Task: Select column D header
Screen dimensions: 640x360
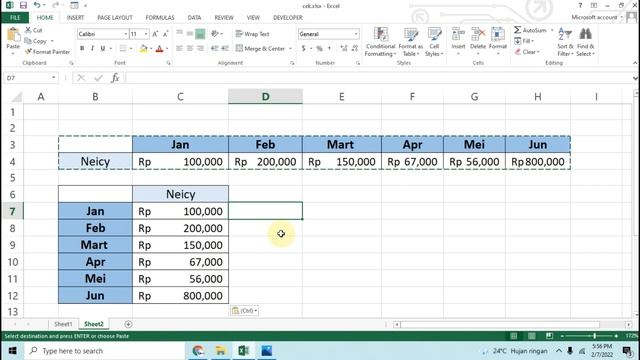Action: pyautogui.click(x=265, y=97)
